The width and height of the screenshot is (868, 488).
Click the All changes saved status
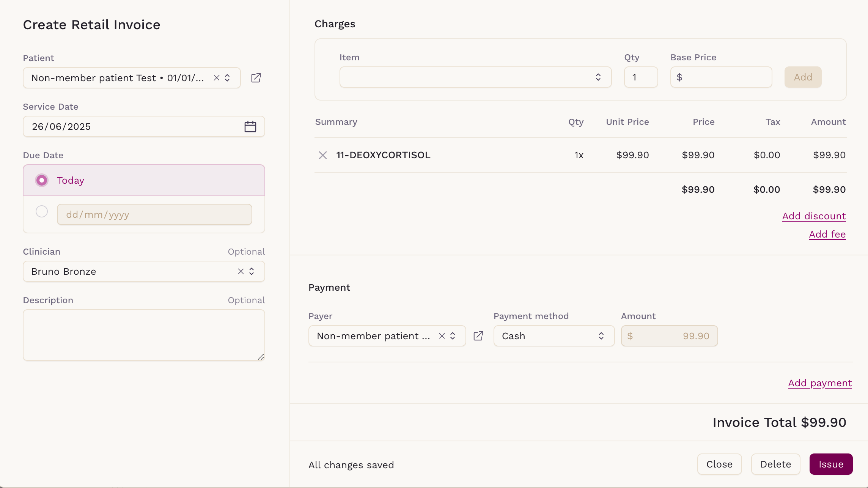[351, 465]
